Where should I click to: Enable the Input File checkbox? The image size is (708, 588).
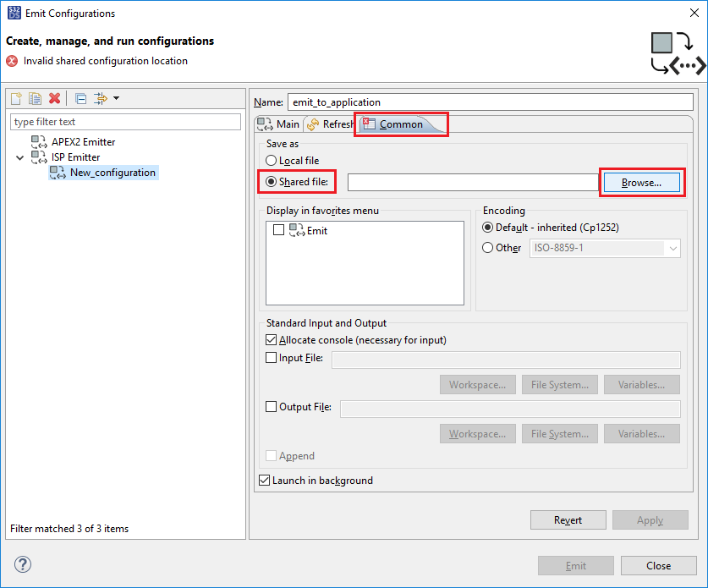click(271, 358)
